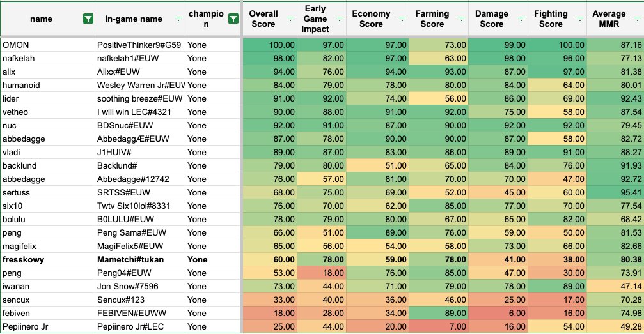Viewport: 644px width, 334px height.
Task: Select iwanan's Average MMR 47.14
Action: click(615, 286)
